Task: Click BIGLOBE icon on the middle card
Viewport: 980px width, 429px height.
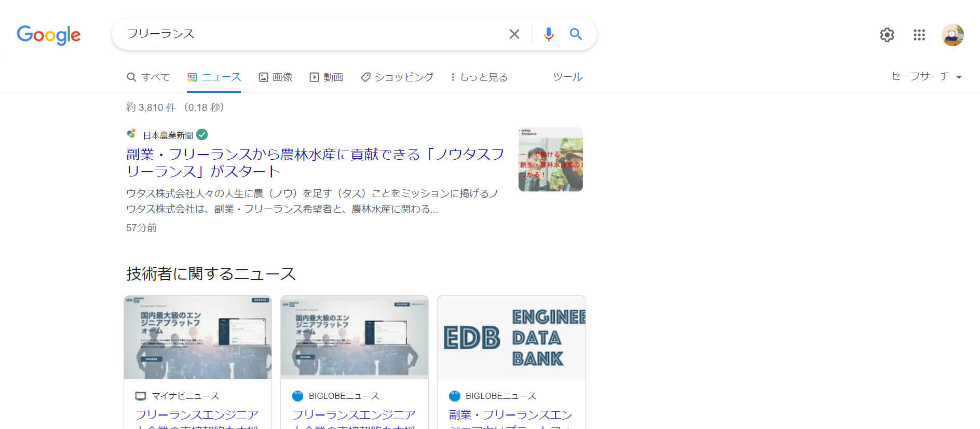Action: tap(297, 396)
